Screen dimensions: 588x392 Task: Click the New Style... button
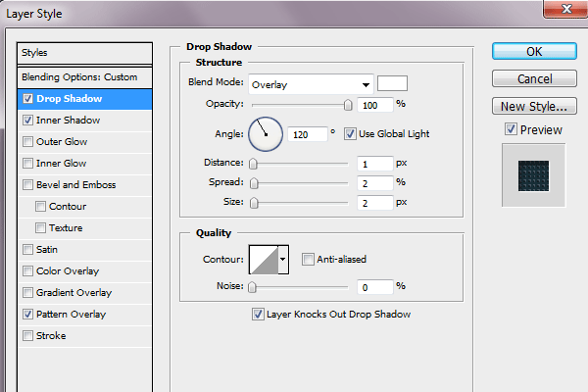(x=533, y=106)
